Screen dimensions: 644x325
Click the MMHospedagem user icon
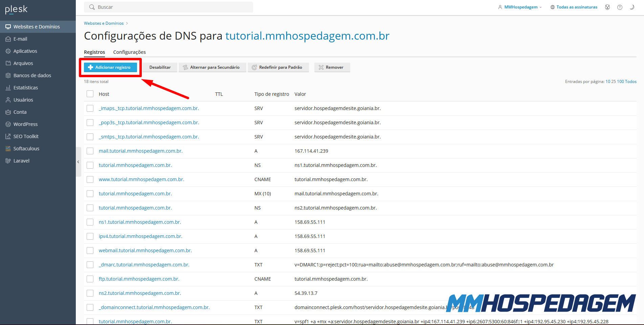coord(500,7)
